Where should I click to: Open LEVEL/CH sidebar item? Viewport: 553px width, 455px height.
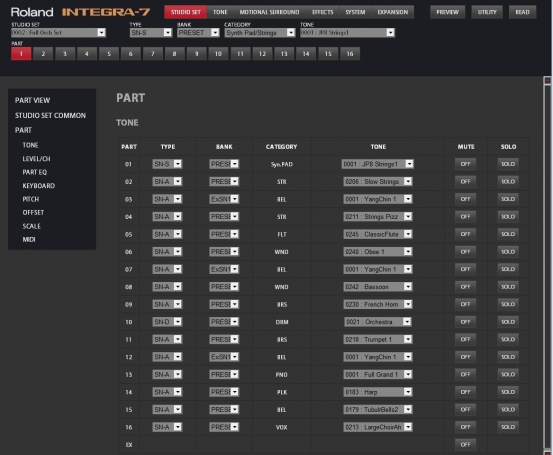(36, 159)
